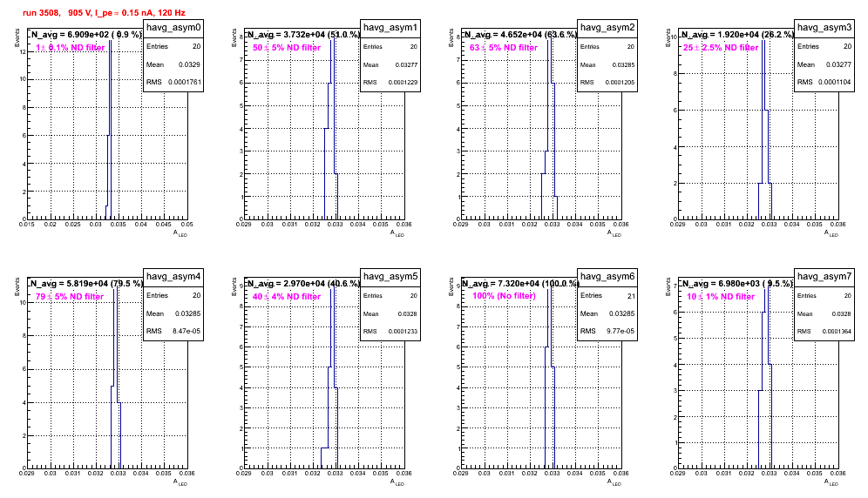Screen dimensions: 868x498
Task: Select the havg_asym1 stats box title
Action: [x=390, y=27]
